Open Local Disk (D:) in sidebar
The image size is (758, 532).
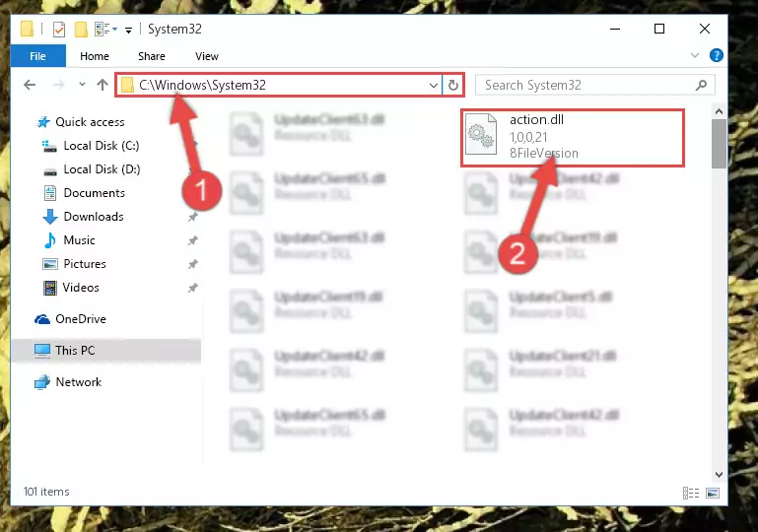tap(102, 169)
